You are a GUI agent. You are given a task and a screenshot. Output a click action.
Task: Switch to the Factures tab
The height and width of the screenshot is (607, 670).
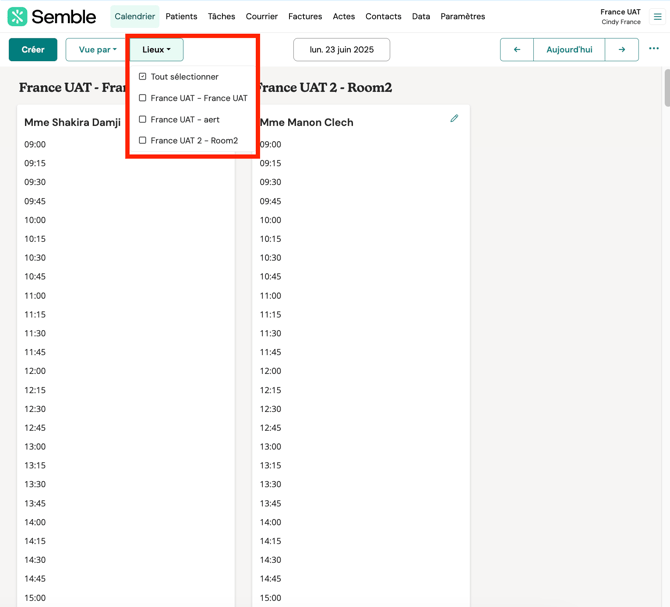point(305,17)
